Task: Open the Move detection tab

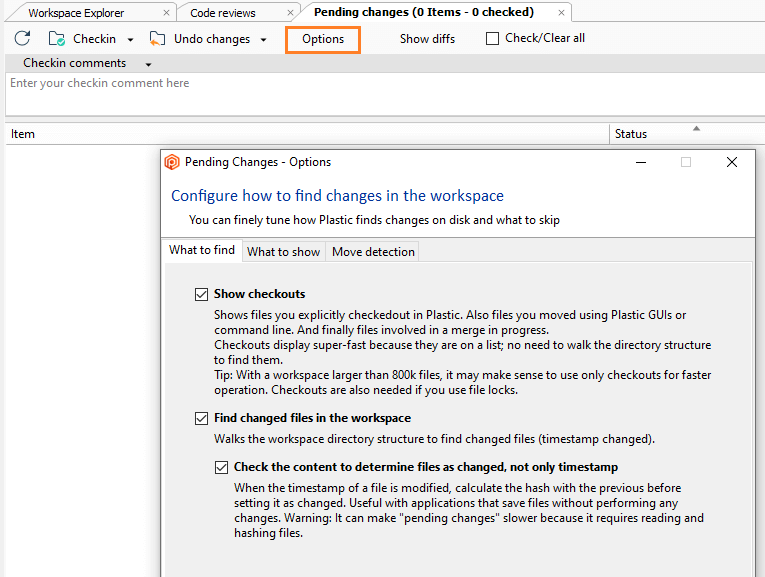Action: tap(373, 252)
